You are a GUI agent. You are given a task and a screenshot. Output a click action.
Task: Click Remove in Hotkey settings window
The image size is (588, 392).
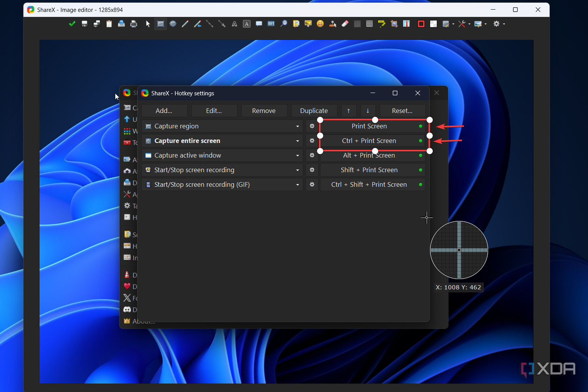tap(264, 111)
